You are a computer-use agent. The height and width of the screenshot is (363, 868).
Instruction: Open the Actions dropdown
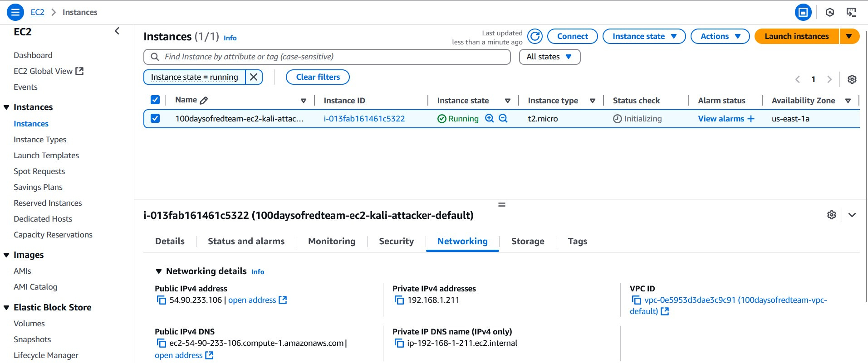pyautogui.click(x=720, y=36)
